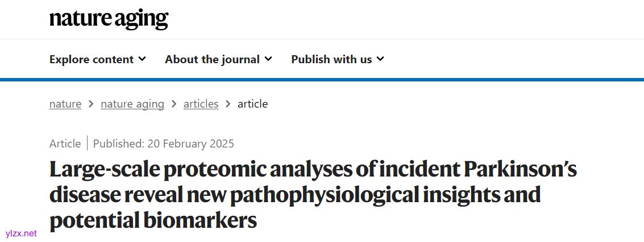644x242 pixels.
Task: Click the Article type label
Action: tap(65, 143)
